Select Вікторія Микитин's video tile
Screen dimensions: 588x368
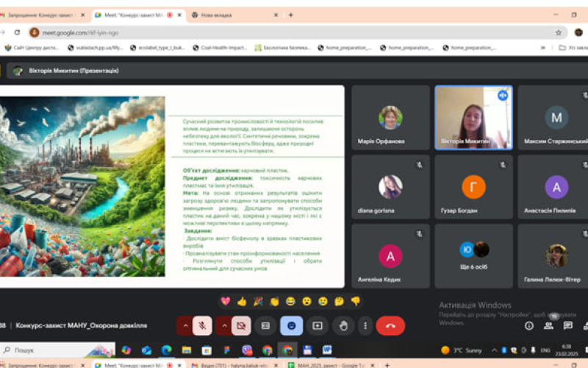[x=473, y=118]
